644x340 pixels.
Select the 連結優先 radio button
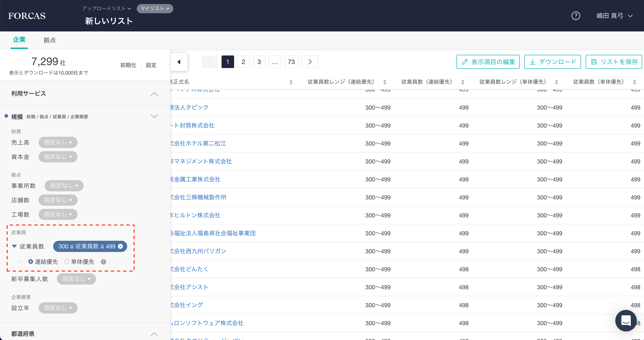[x=31, y=262]
